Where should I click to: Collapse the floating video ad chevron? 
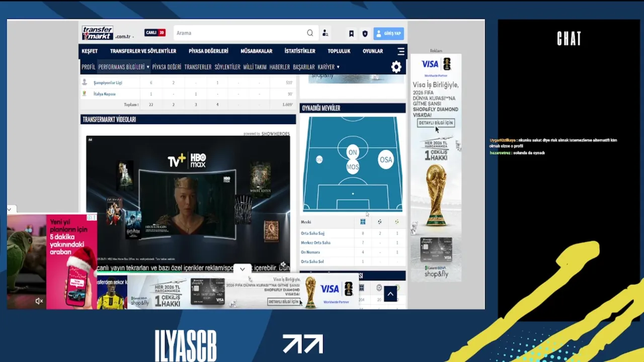(x=9, y=209)
